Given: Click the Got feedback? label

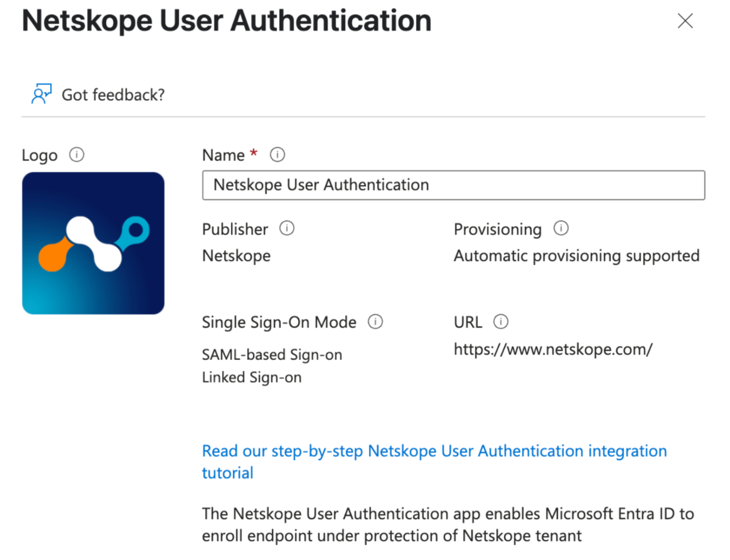Looking at the screenshot, I should (113, 95).
